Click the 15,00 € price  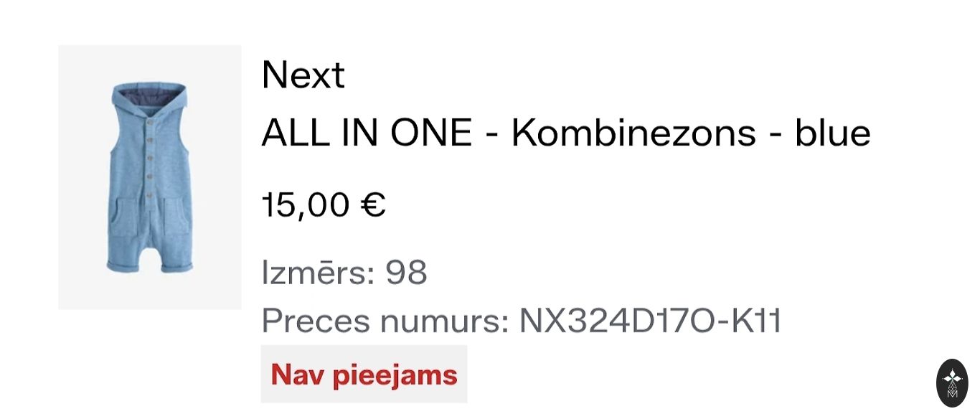324,205
